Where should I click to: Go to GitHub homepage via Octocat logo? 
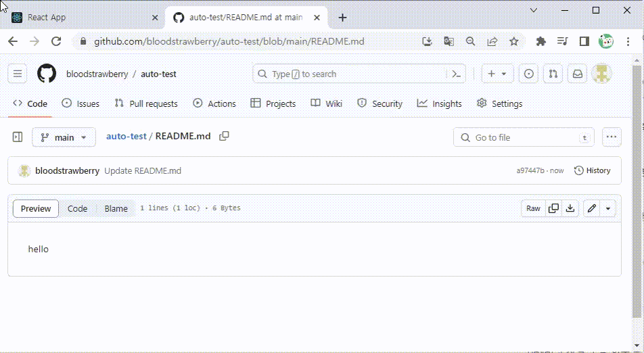click(47, 74)
